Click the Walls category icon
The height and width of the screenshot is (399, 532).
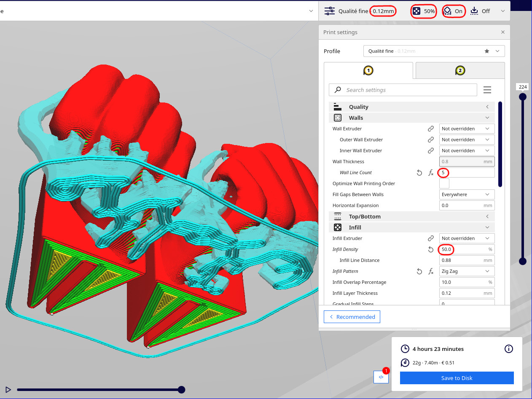pyautogui.click(x=337, y=118)
